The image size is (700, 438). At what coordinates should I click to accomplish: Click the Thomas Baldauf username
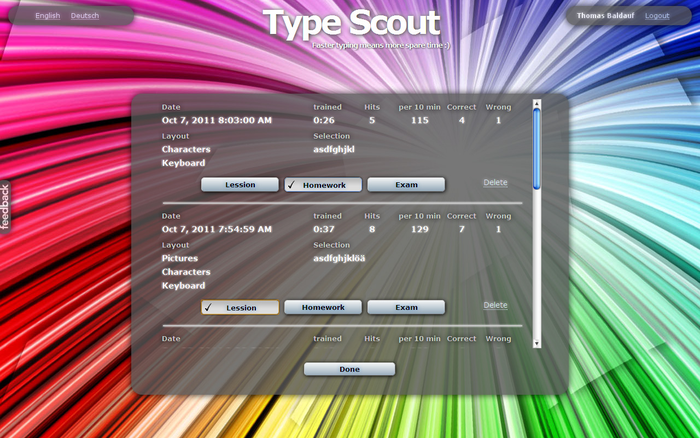click(605, 16)
